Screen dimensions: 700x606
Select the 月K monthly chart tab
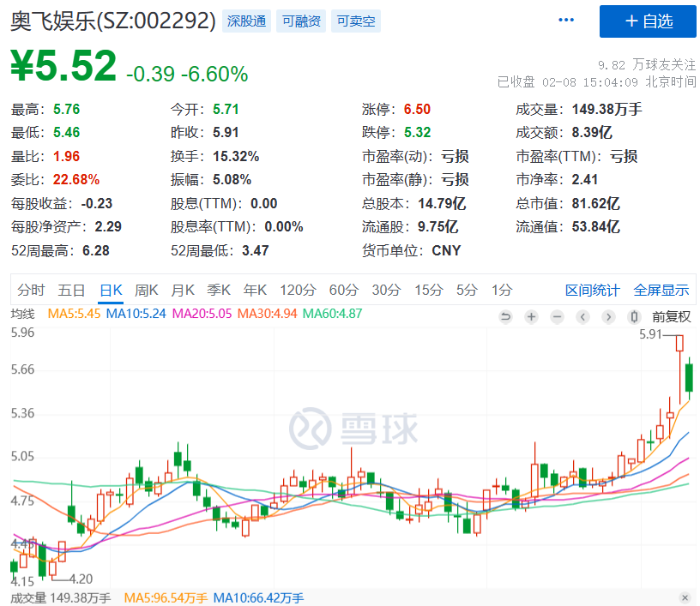pos(183,290)
